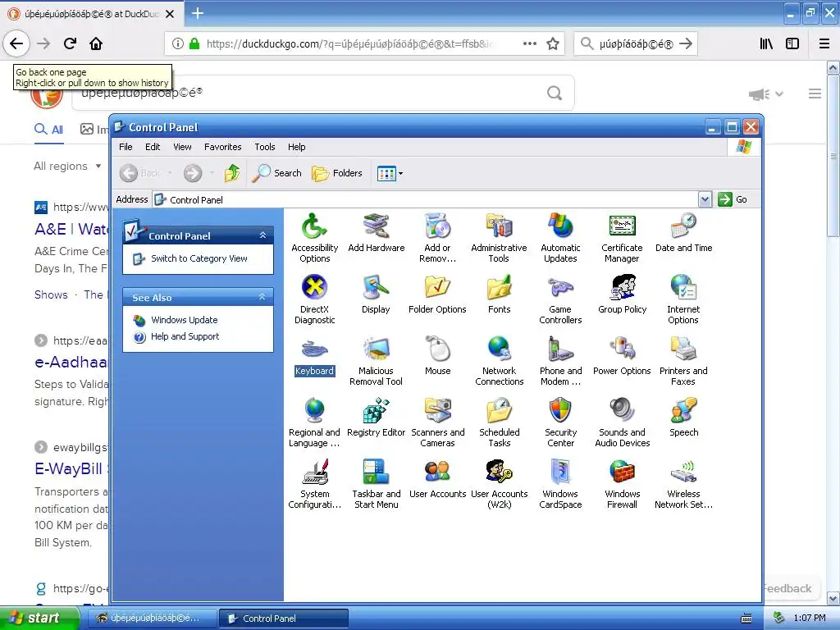Open Regional and Language icon
The image size is (840, 630).
(x=314, y=422)
